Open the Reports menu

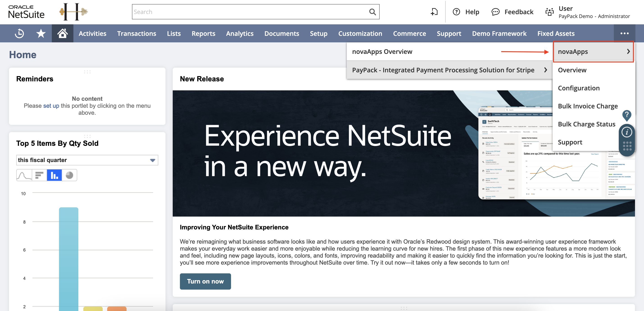point(203,33)
